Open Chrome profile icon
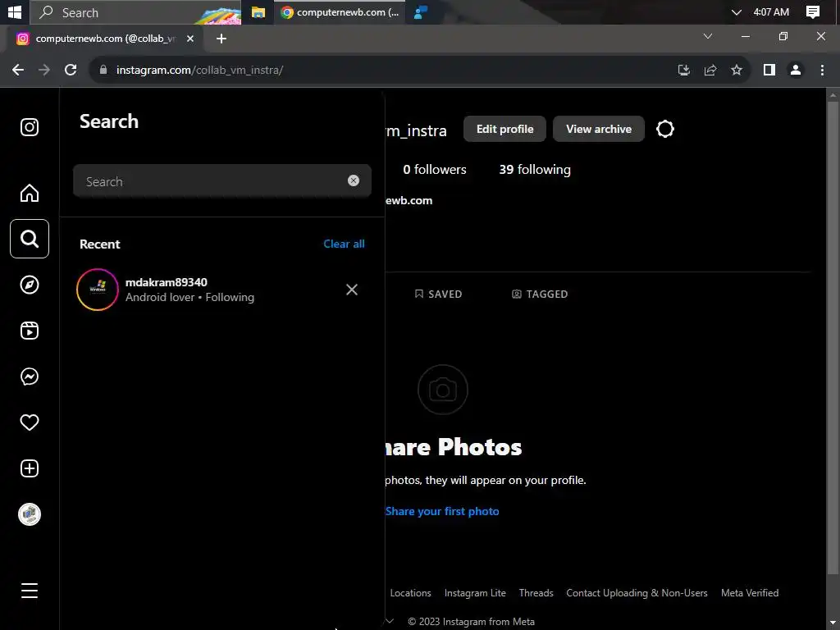This screenshot has height=630, width=840. click(x=796, y=71)
